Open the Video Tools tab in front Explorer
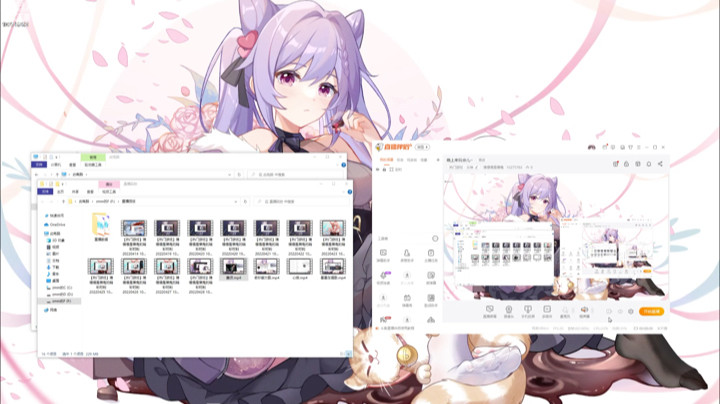Image resolution: width=720 pixels, height=404 pixels. [109, 191]
